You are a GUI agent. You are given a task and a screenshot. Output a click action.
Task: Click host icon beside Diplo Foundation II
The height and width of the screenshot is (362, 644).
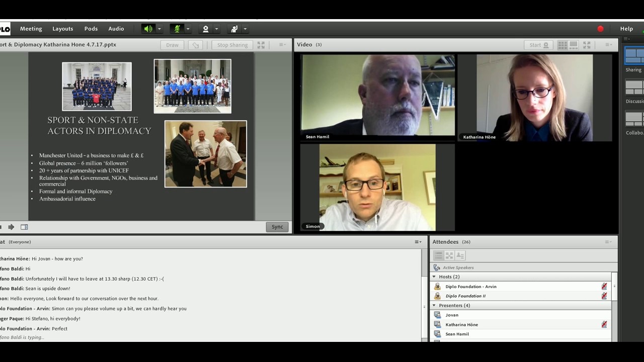[x=437, y=296]
